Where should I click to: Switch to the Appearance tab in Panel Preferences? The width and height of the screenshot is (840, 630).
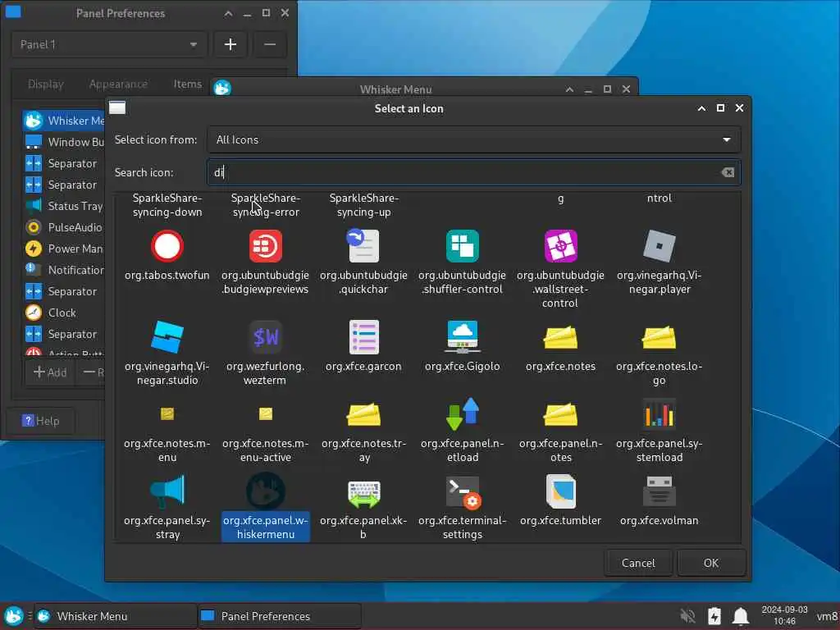click(118, 84)
